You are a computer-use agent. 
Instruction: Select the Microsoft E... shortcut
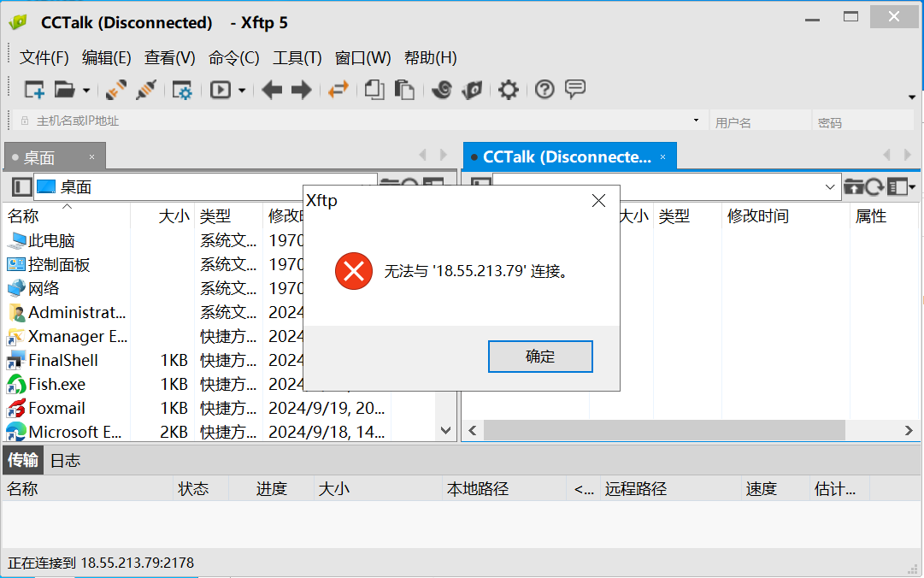coord(75,432)
